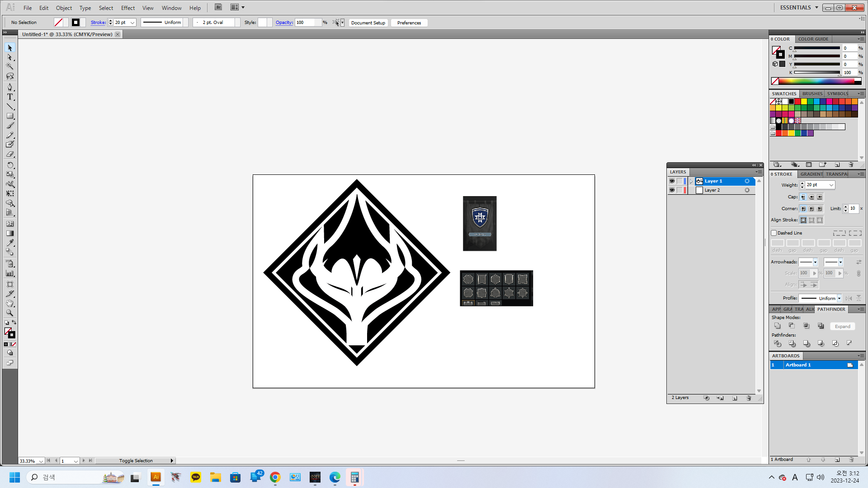Enable the Dashed Line checkbox
The image size is (868, 488).
(774, 233)
